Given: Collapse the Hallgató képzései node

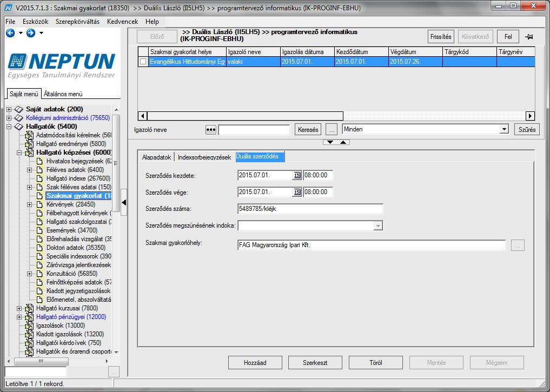Looking at the screenshot, I should pos(19,152).
